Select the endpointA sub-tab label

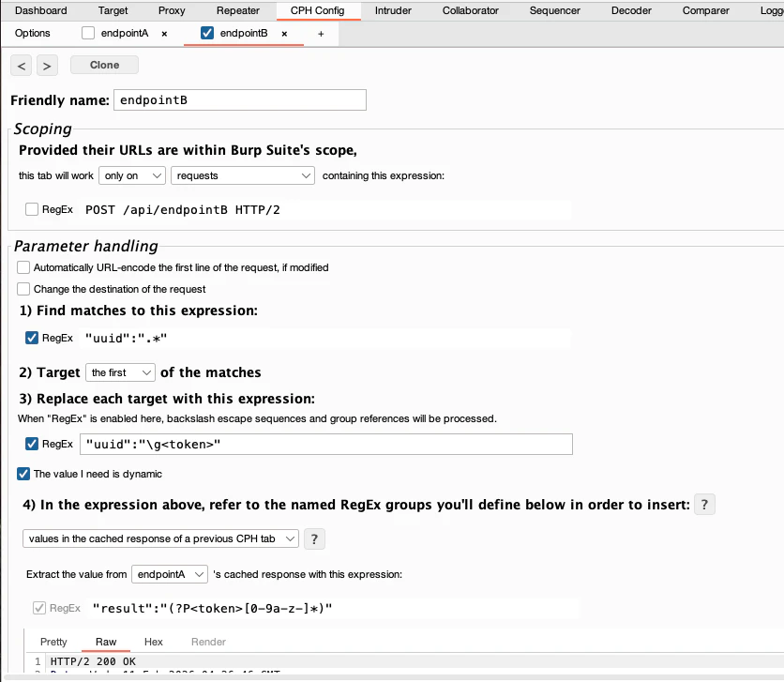tap(125, 34)
